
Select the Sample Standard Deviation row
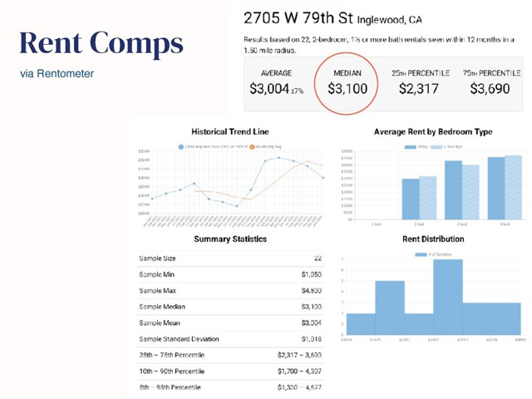point(229,339)
